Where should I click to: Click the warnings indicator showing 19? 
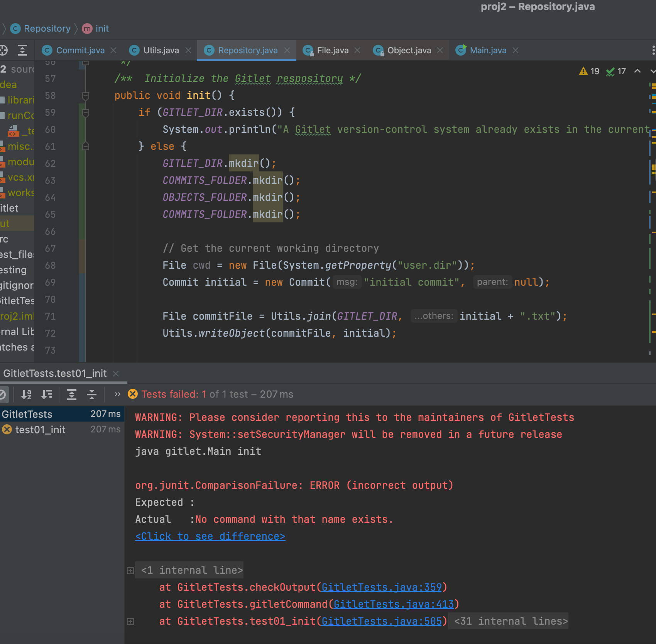pos(590,71)
